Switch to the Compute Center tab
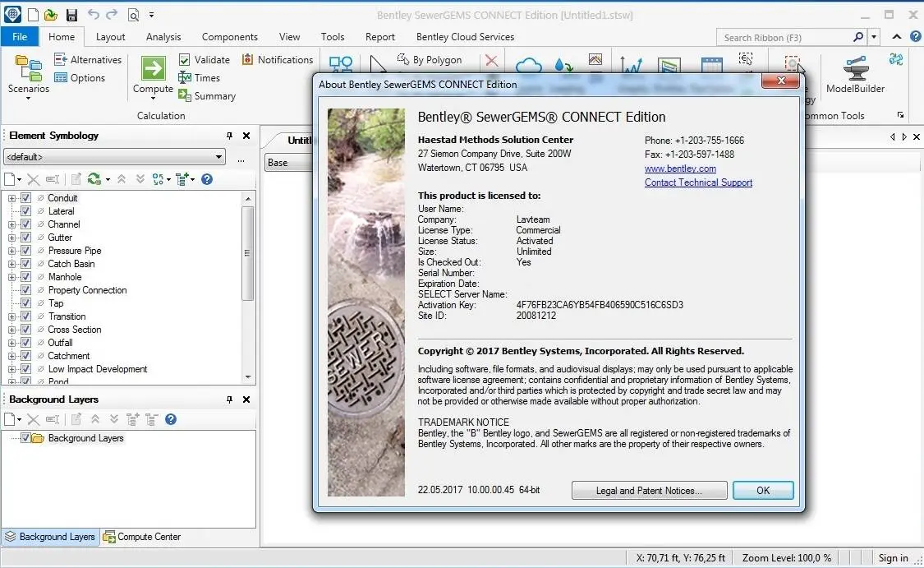The image size is (924, 568). (142, 537)
